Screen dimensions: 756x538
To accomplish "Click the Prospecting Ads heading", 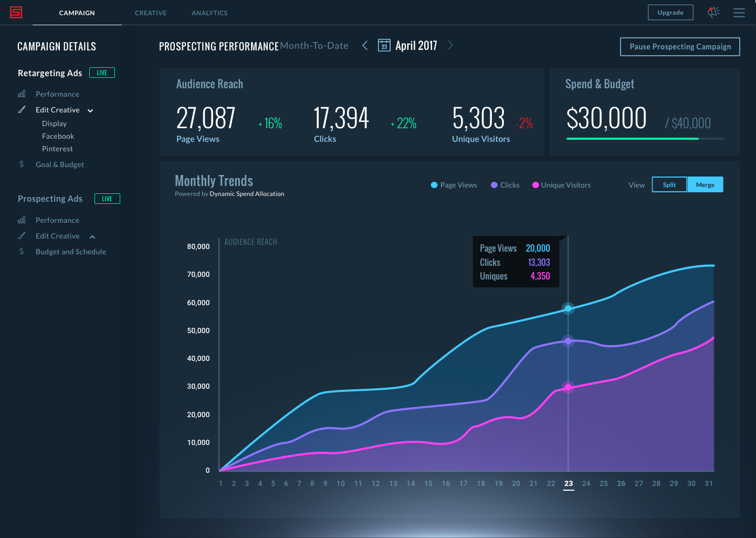I will [x=50, y=199].
